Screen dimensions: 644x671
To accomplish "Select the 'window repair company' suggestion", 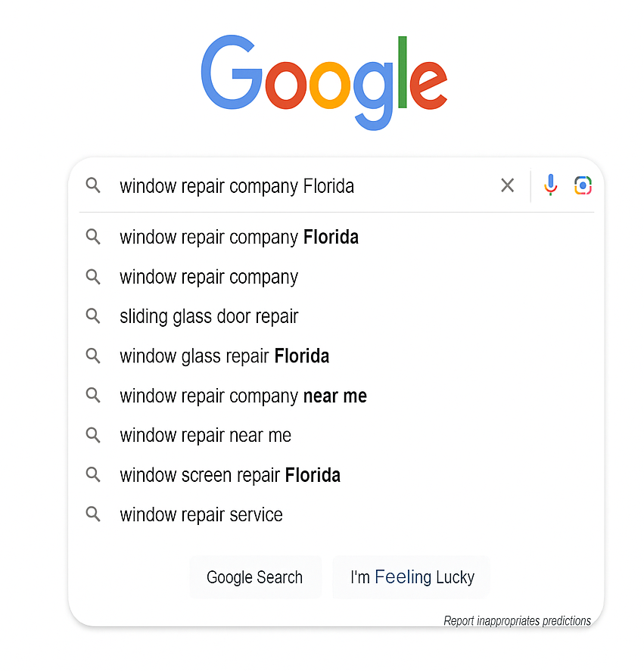I will coord(209,277).
